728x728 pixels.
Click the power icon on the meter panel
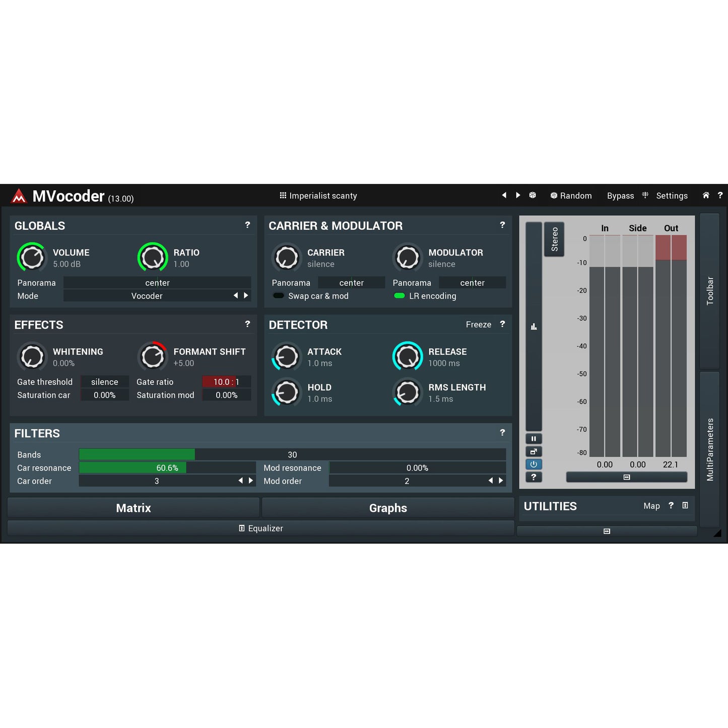[534, 464]
